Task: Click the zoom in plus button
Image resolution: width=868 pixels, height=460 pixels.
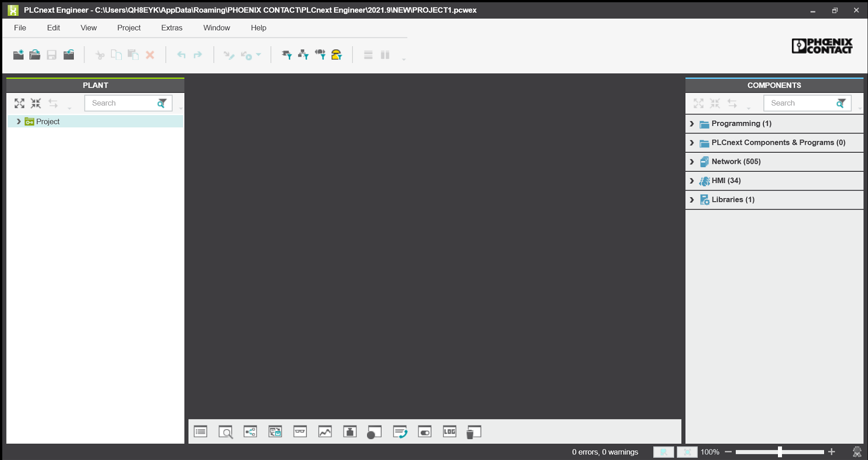Action: pos(832,452)
